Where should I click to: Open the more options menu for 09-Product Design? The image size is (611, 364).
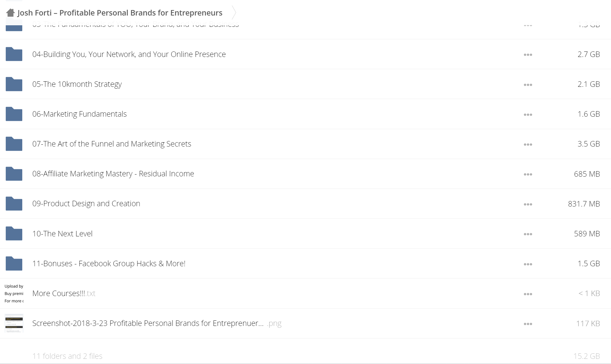[x=528, y=204]
